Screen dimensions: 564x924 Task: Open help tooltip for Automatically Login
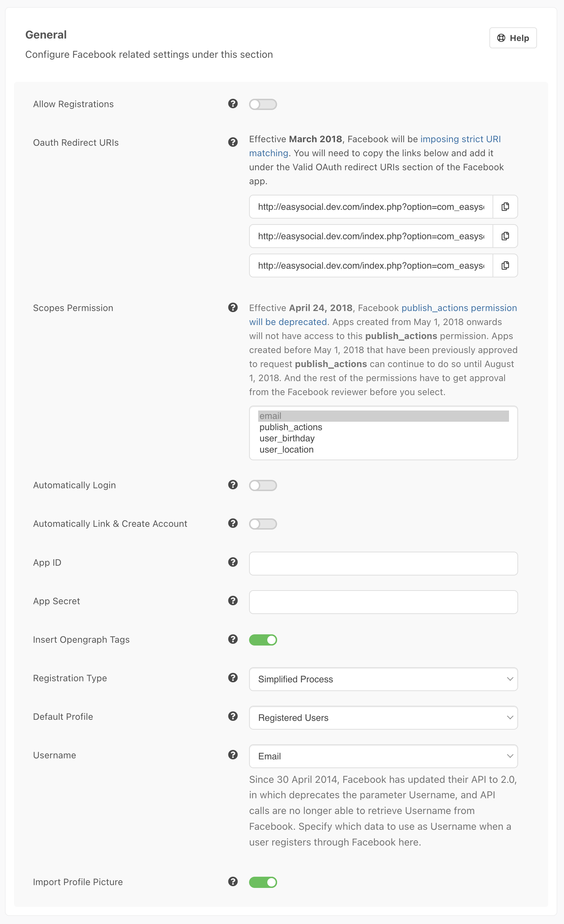233,484
